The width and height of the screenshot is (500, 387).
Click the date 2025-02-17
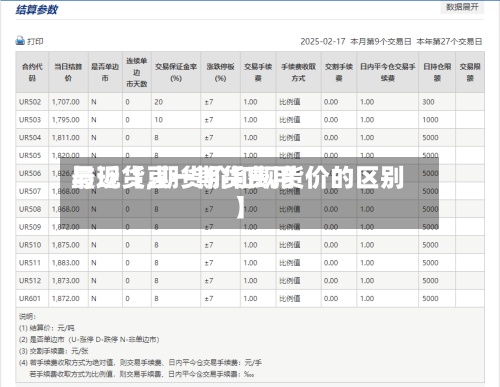323,42
